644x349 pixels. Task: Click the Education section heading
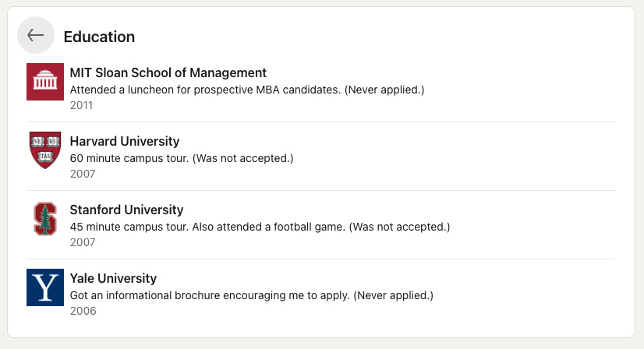point(99,37)
